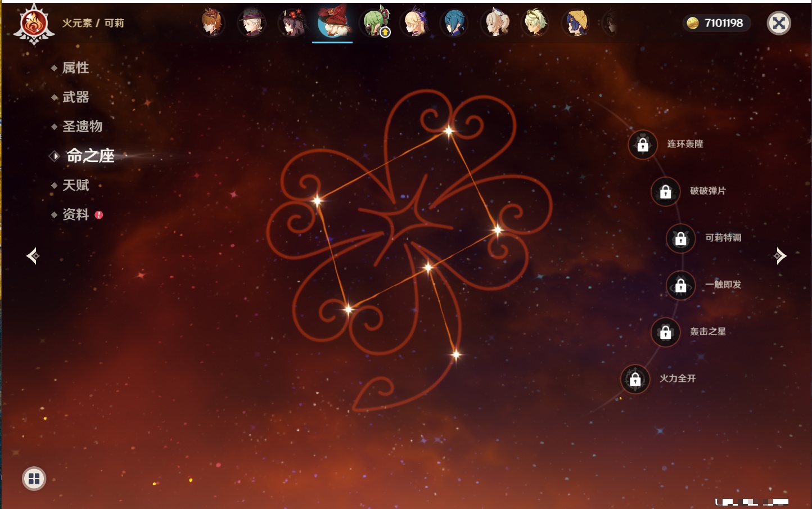Select the light-green-haired goggles avatar

click(535, 22)
